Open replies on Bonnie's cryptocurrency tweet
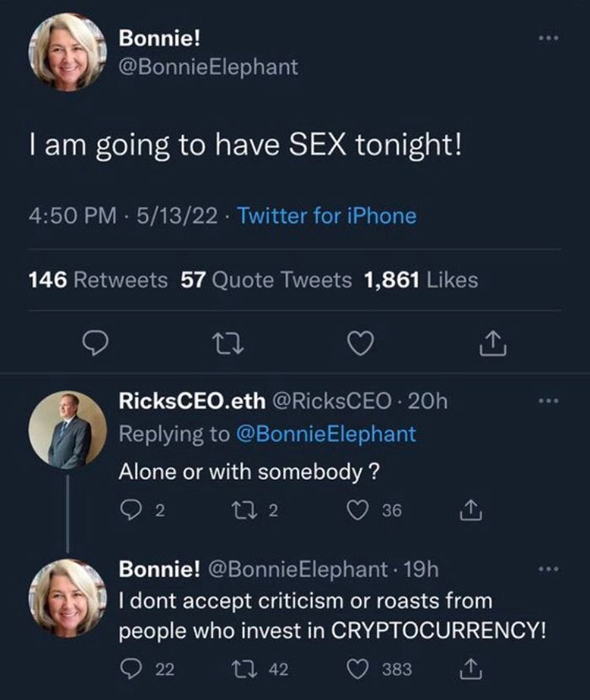The height and width of the screenshot is (700, 590). pyautogui.click(x=131, y=669)
